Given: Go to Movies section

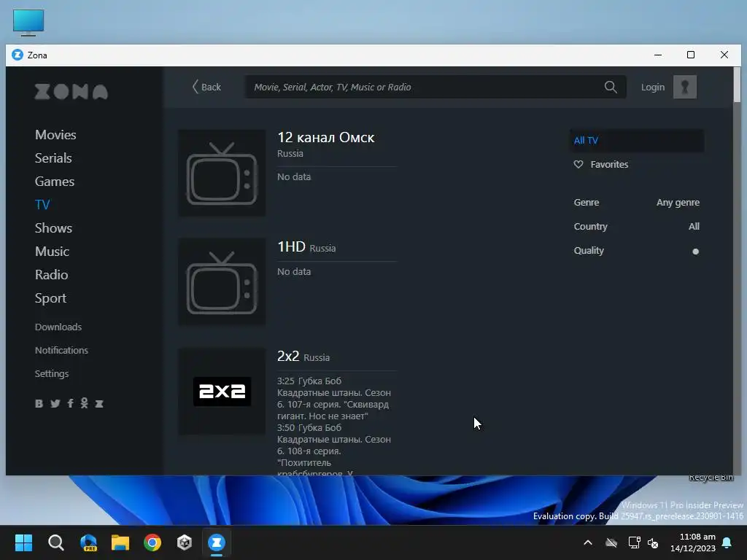Looking at the screenshot, I should pos(55,135).
